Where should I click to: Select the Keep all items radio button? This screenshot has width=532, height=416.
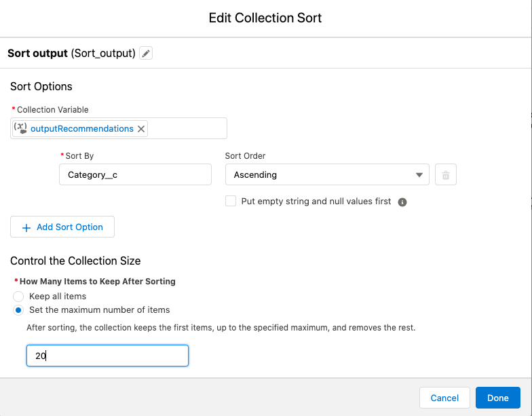18,297
